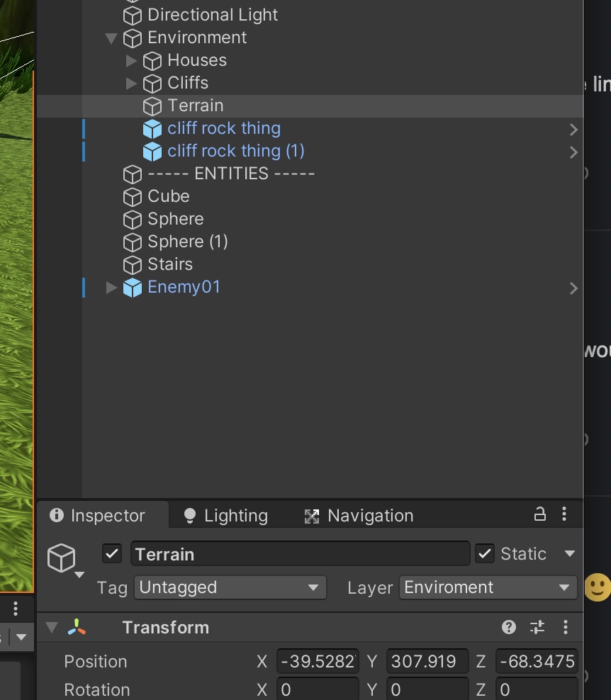611x700 pixels.
Task: Switch to the Lighting tab
Action: click(225, 515)
